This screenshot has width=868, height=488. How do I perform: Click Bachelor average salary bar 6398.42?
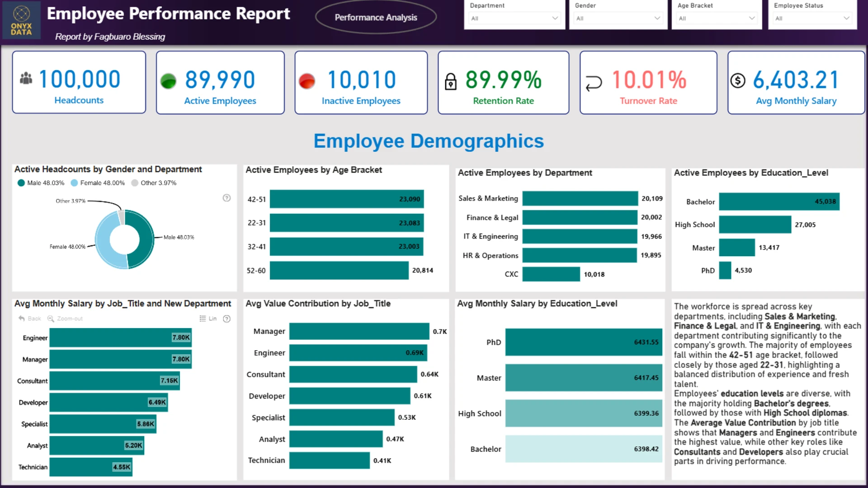pyautogui.click(x=584, y=449)
